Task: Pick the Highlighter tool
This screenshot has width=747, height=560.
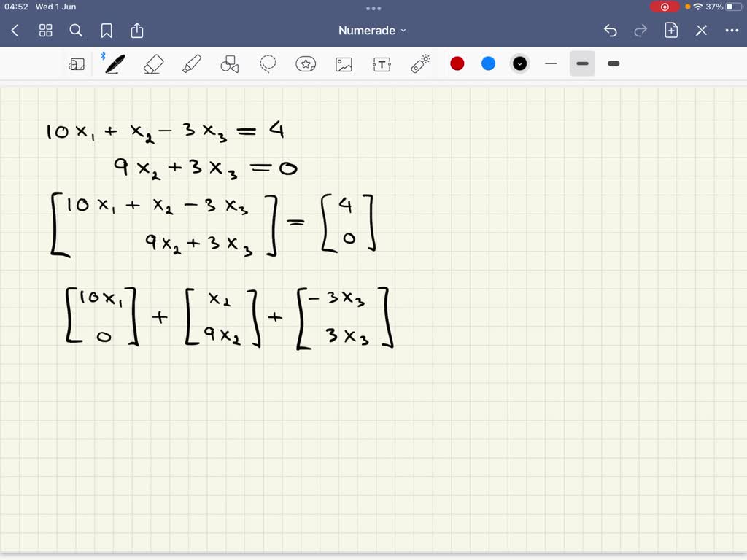Action: [x=191, y=63]
